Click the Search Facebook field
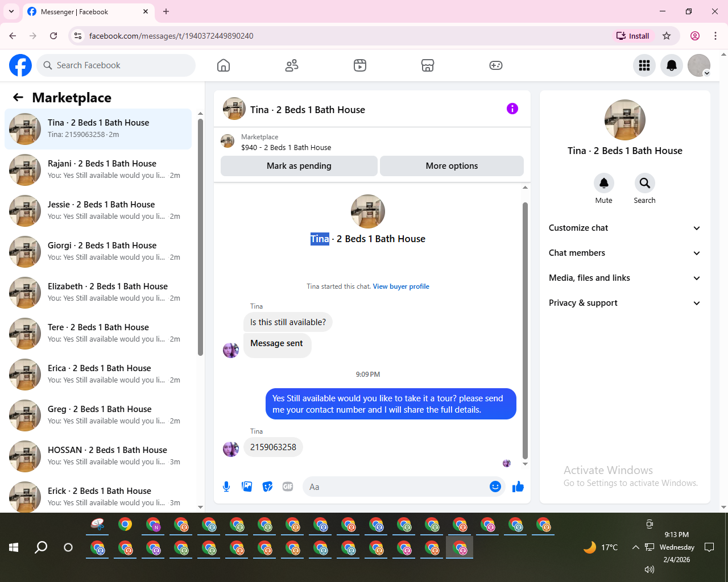This screenshot has width=728, height=582. pyautogui.click(x=116, y=65)
